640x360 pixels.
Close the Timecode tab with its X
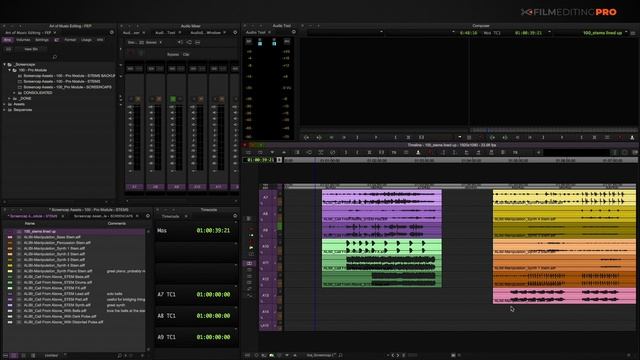coord(186,216)
